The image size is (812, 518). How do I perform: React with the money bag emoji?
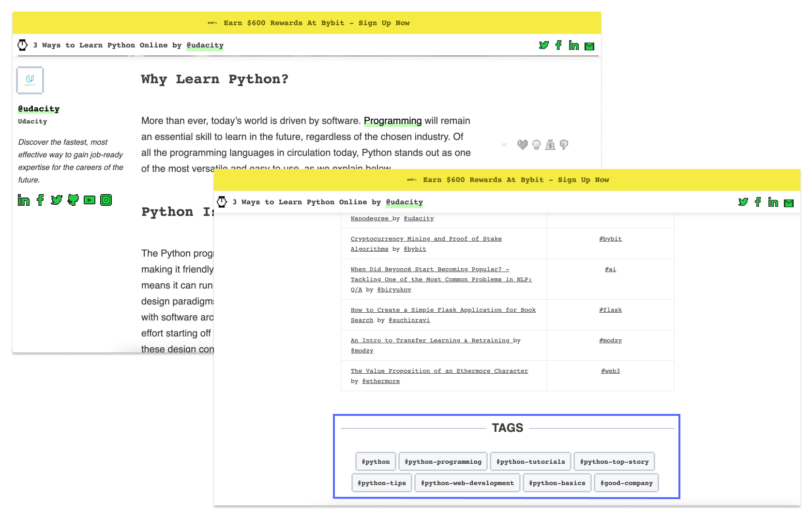550,145
